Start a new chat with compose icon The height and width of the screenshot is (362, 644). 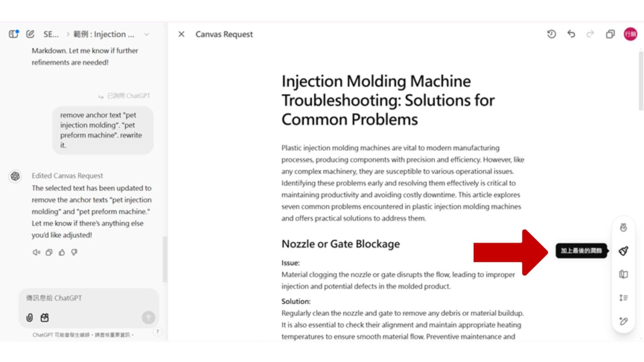pos(30,34)
